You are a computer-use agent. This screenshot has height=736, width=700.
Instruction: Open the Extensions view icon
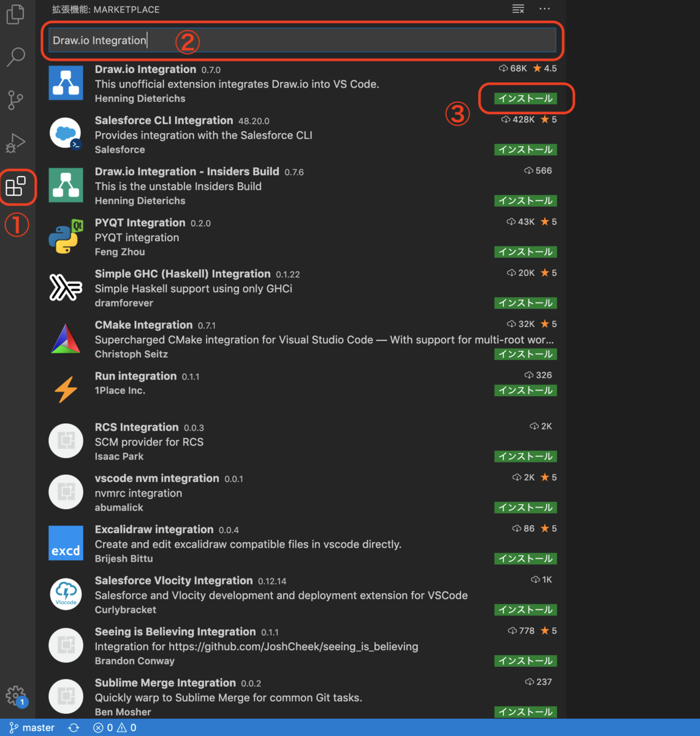15,186
